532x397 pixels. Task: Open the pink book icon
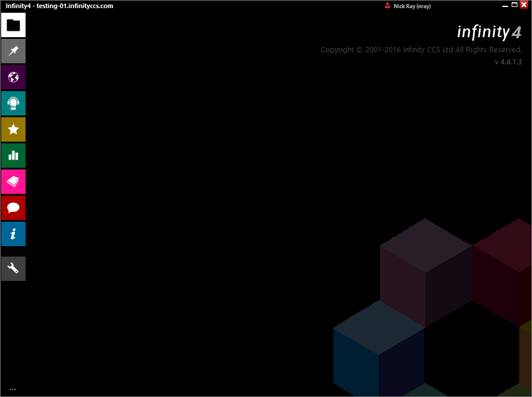pos(13,182)
